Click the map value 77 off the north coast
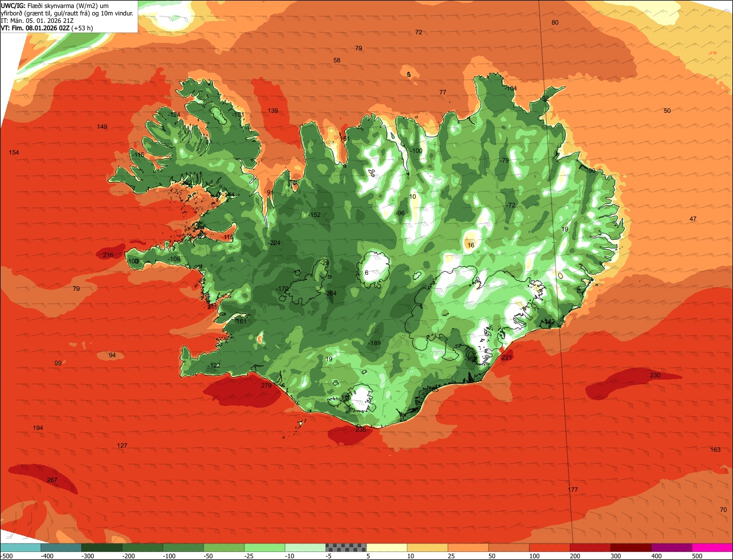 pyautogui.click(x=443, y=92)
